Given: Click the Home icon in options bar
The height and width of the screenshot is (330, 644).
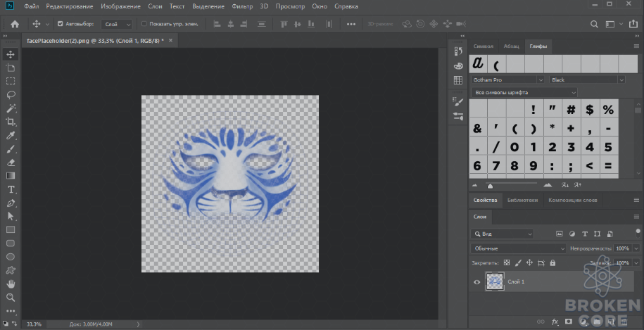Looking at the screenshot, I should [x=15, y=24].
